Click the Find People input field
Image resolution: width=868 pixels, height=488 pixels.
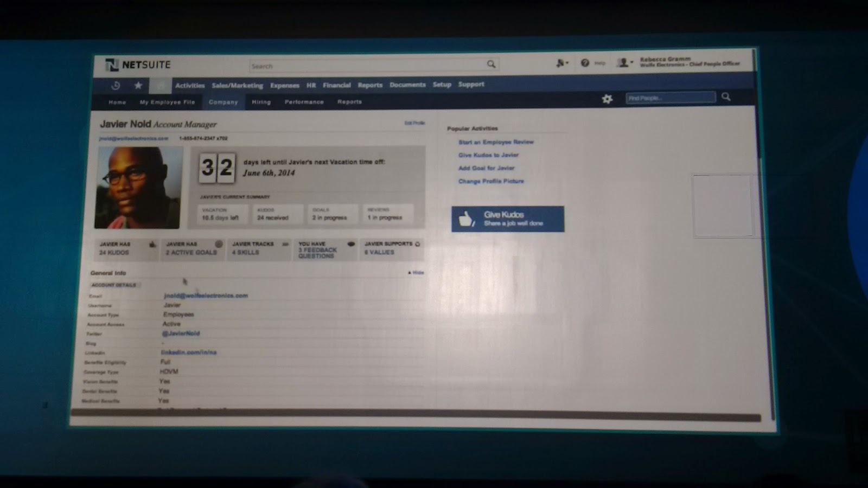tap(671, 98)
